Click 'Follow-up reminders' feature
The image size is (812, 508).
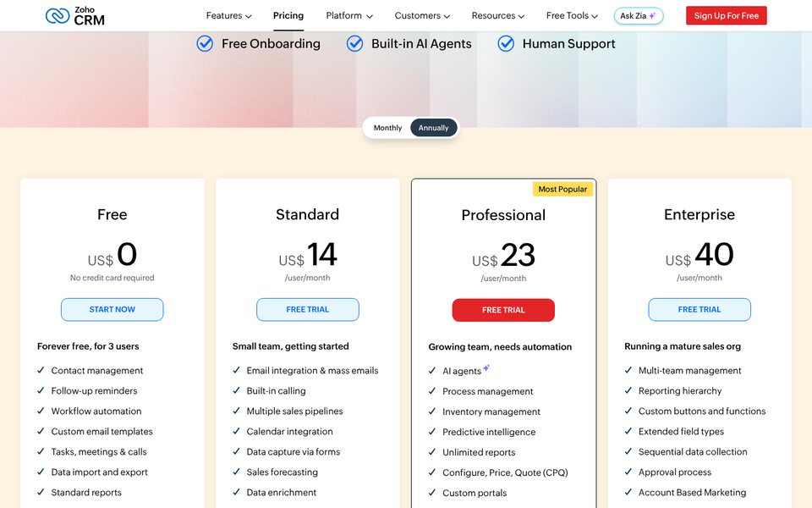94,391
